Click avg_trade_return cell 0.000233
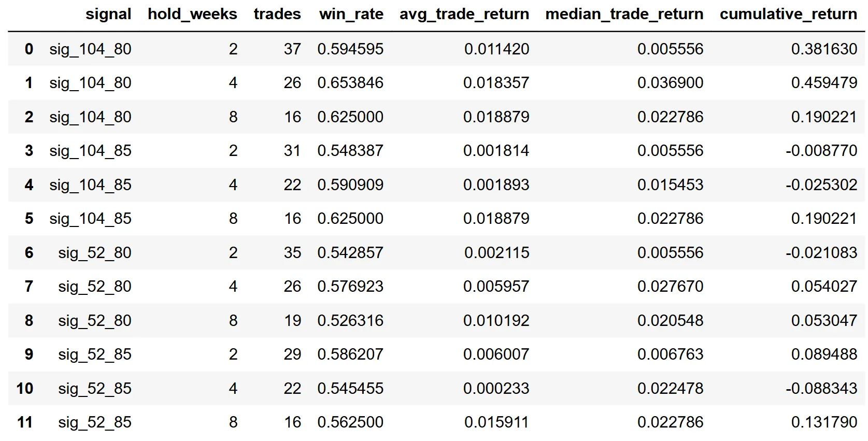The width and height of the screenshot is (868, 441). [x=496, y=389]
